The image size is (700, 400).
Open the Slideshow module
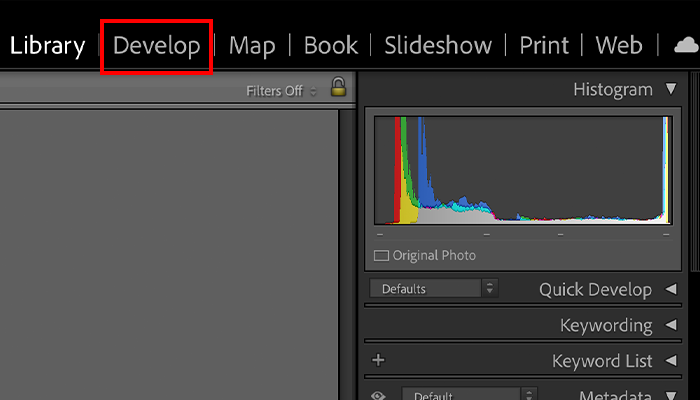click(x=438, y=46)
